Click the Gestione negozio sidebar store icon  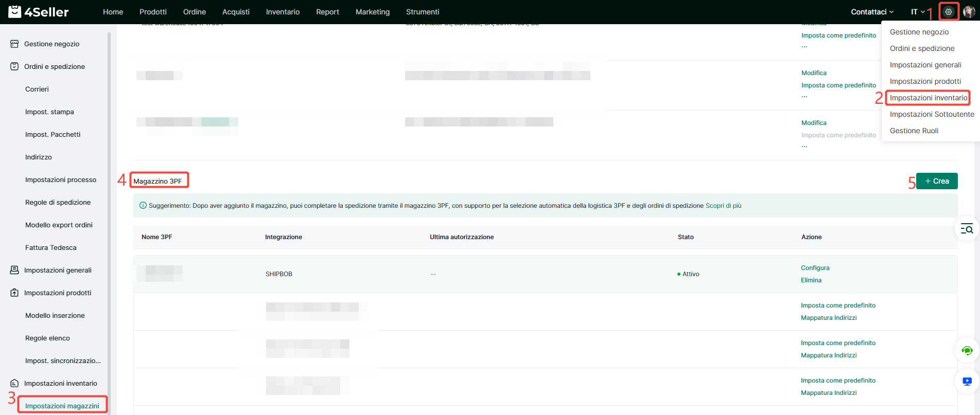[x=14, y=44]
